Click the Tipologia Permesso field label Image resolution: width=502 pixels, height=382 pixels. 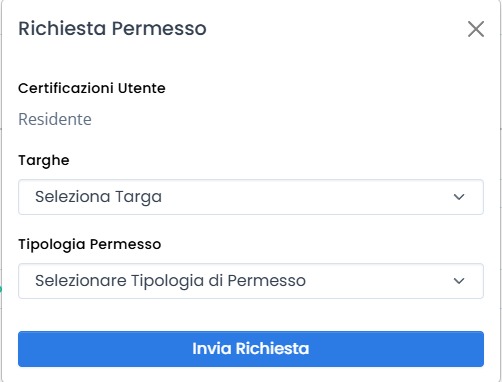(x=90, y=244)
